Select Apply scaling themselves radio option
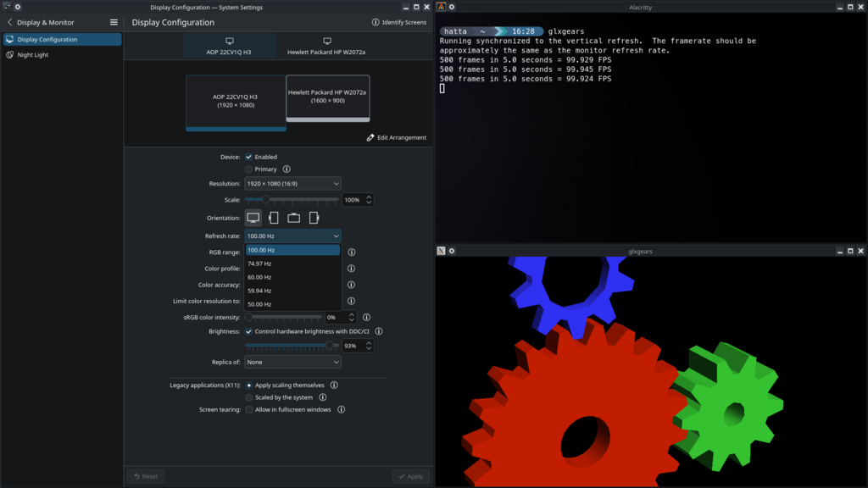Image resolution: width=868 pixels, height=488 pixels. (249, 385)
